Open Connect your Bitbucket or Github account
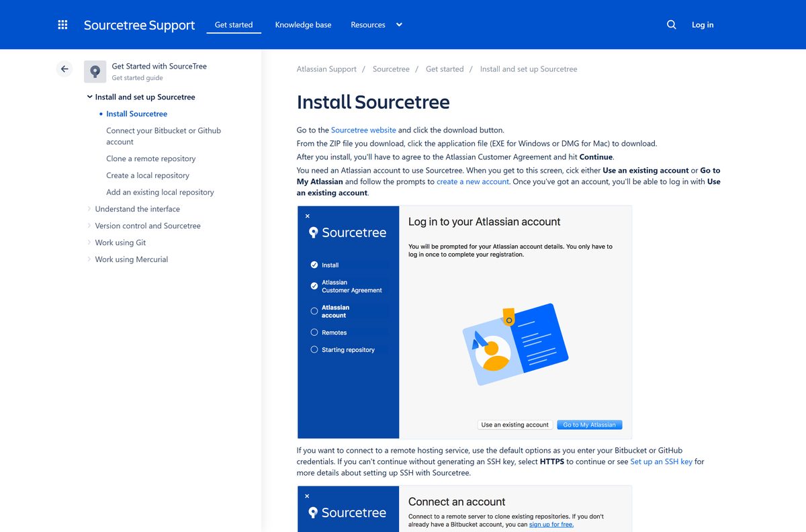The width and height of the screenshot is (806, 532). click(164, 136)
